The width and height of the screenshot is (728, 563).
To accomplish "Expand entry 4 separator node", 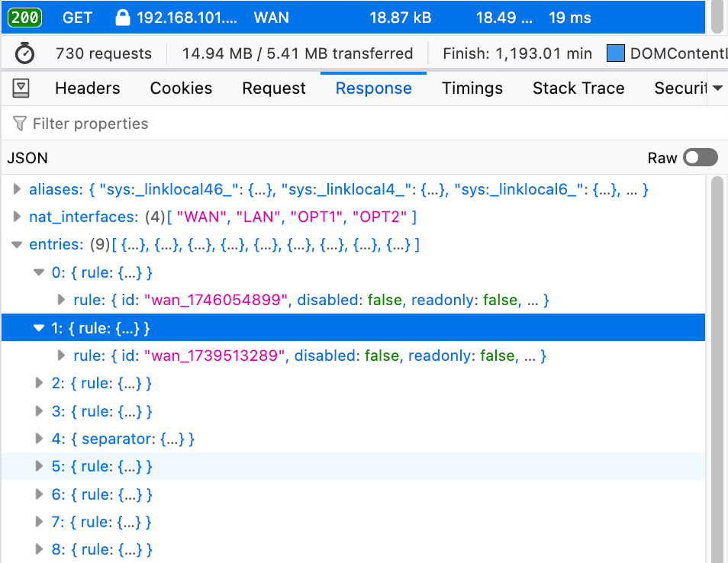I will tap(39, 439).
